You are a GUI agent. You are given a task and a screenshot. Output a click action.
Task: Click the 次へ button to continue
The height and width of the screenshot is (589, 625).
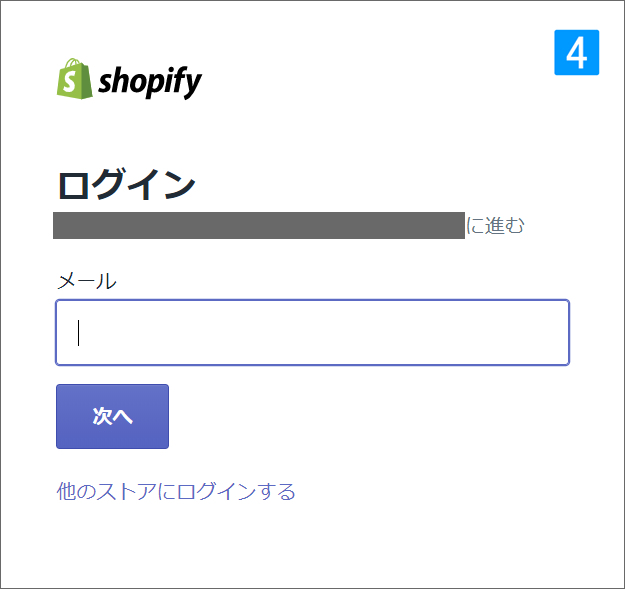112,416
